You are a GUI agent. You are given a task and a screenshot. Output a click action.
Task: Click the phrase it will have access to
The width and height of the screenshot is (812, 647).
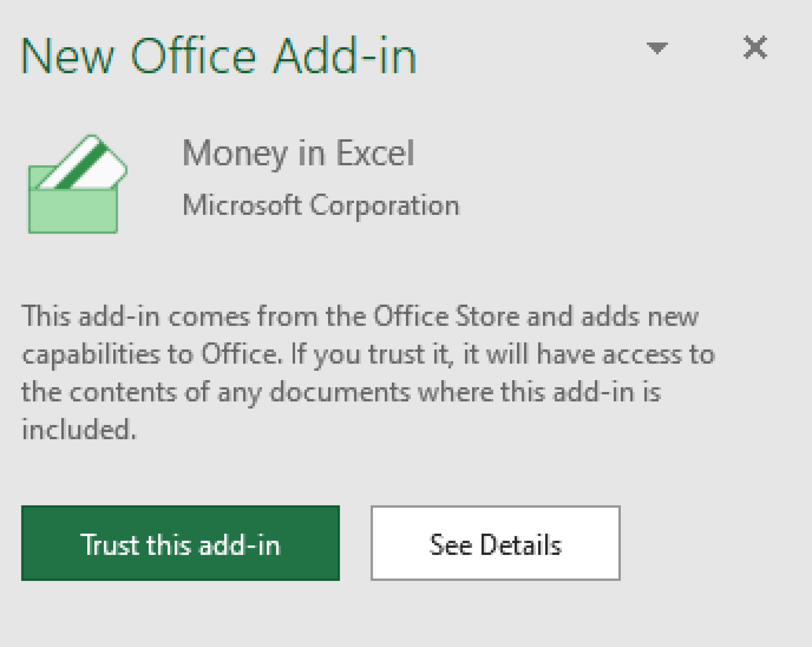click(x=589, y=354)
